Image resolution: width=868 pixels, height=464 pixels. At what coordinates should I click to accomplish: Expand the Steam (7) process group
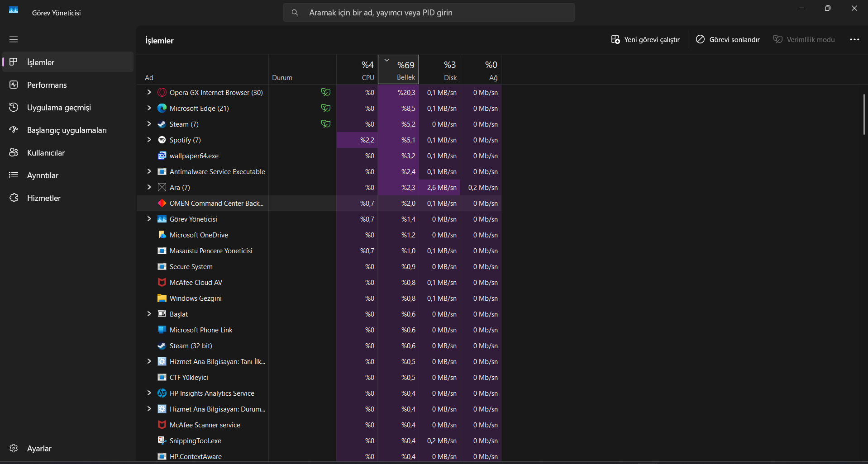coord(149,124)
